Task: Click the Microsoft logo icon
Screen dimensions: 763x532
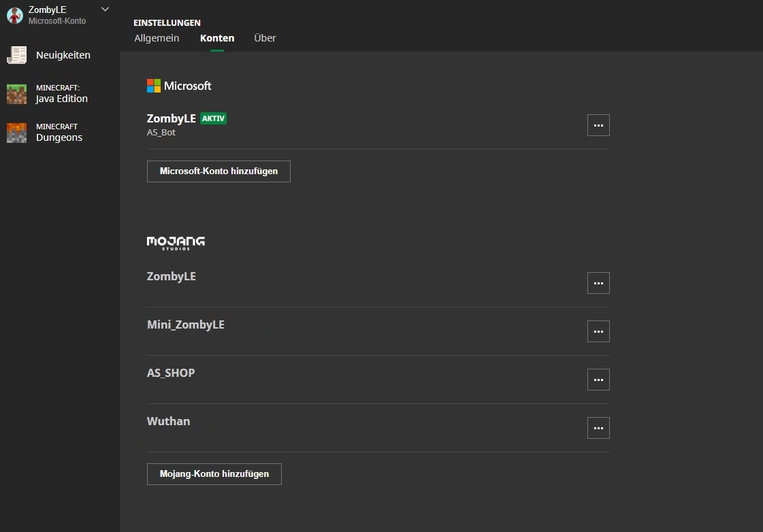Action: [x=154, y=86]
